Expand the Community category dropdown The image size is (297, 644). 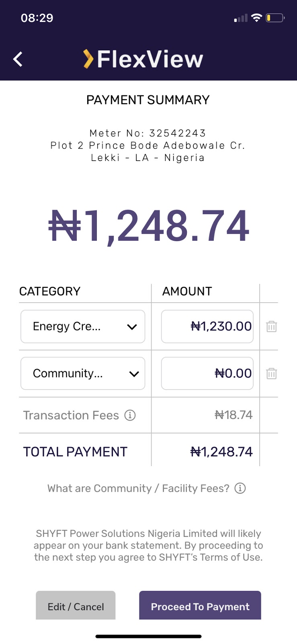coord(83,374)
